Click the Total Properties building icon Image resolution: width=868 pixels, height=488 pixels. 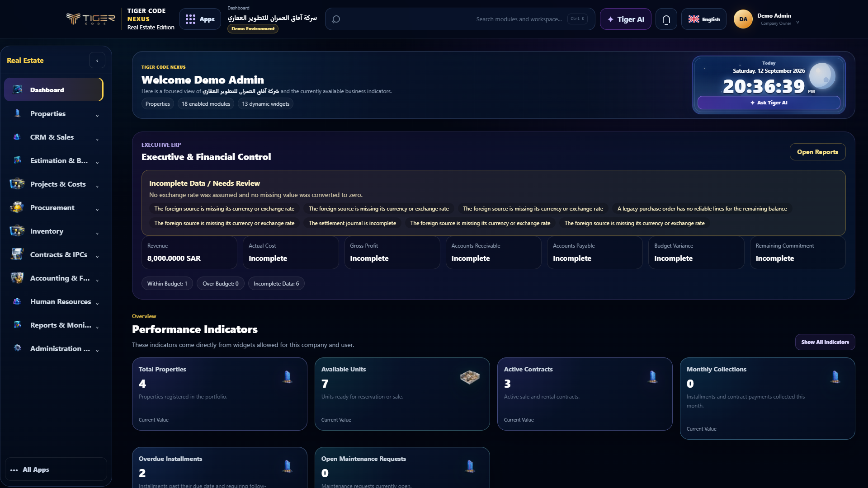pos(288,377)
